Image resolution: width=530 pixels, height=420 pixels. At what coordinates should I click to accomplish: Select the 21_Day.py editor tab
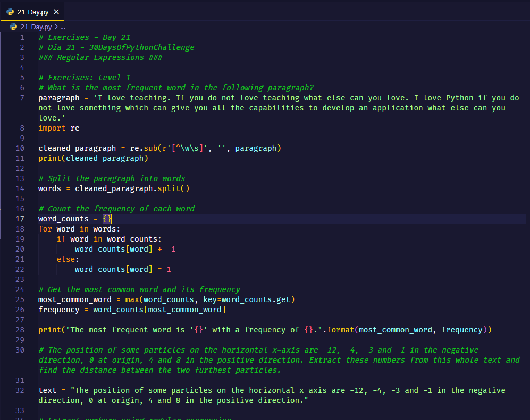(32, 12)
